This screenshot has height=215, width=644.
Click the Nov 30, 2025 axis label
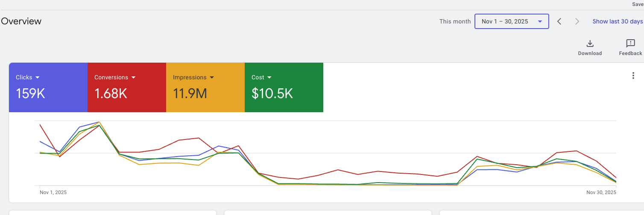click(601, 192)
